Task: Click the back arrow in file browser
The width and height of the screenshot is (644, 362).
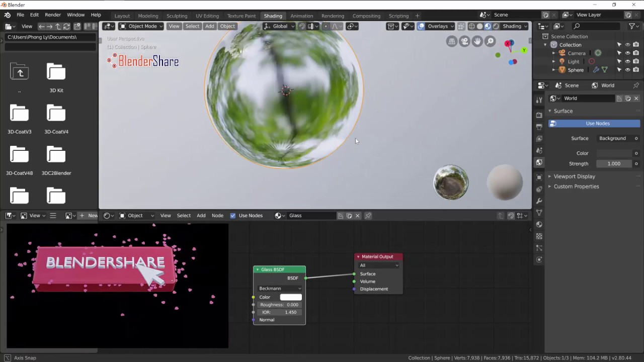Action: 41,26
